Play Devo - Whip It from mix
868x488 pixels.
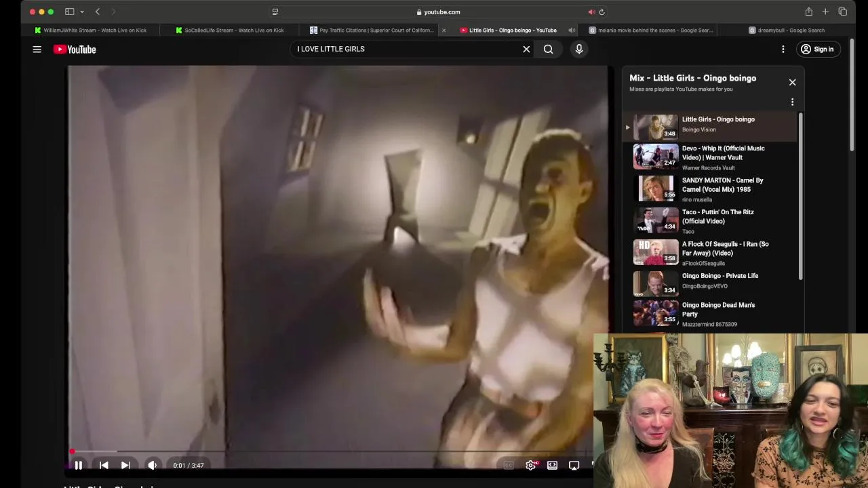pyautogui.click(x=711, y=157)
